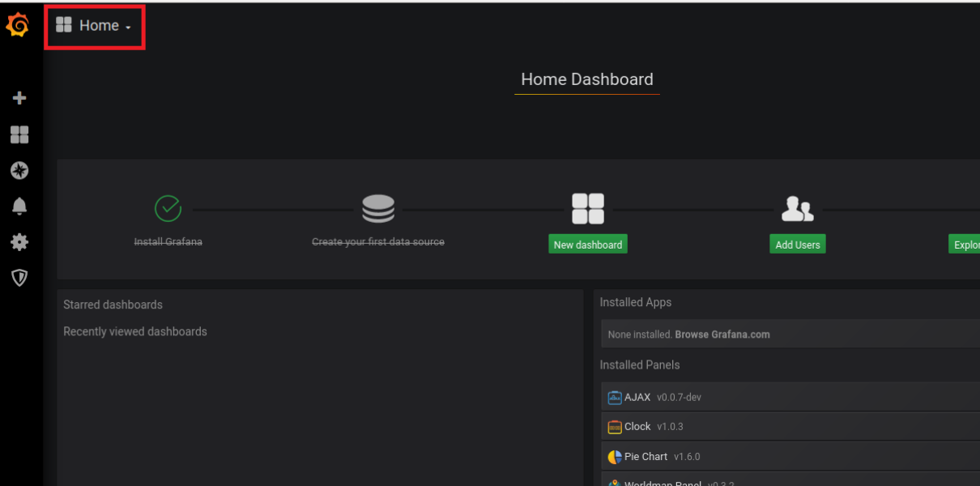Open the Alerting bell icon in sidebar

click(19, 207)
